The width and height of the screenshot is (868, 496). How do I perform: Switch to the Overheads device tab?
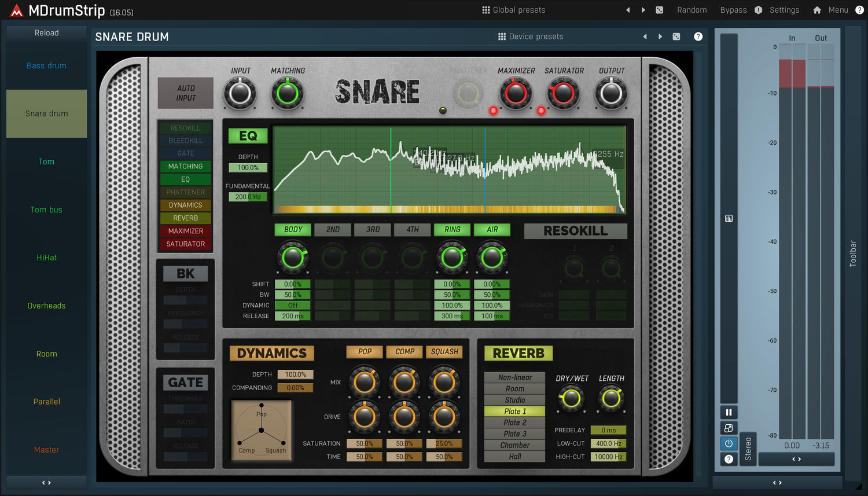tap(46, 306)
